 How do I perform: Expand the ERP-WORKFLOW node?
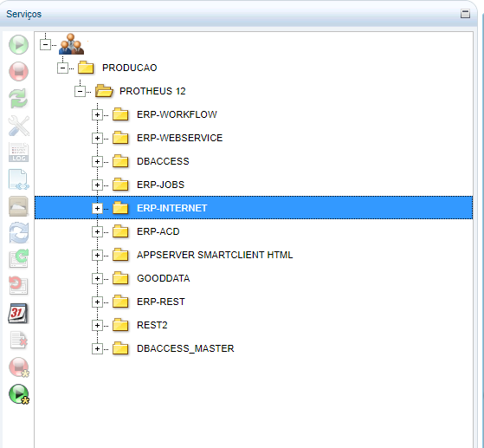(97, 115)
